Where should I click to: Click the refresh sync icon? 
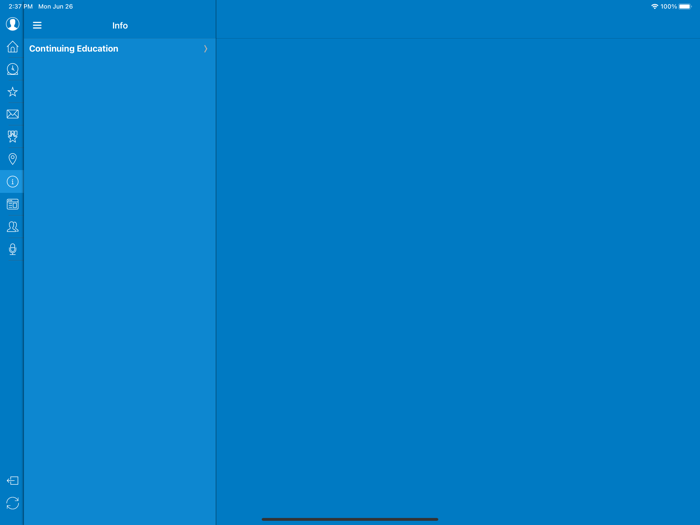(x=12, y=504)
